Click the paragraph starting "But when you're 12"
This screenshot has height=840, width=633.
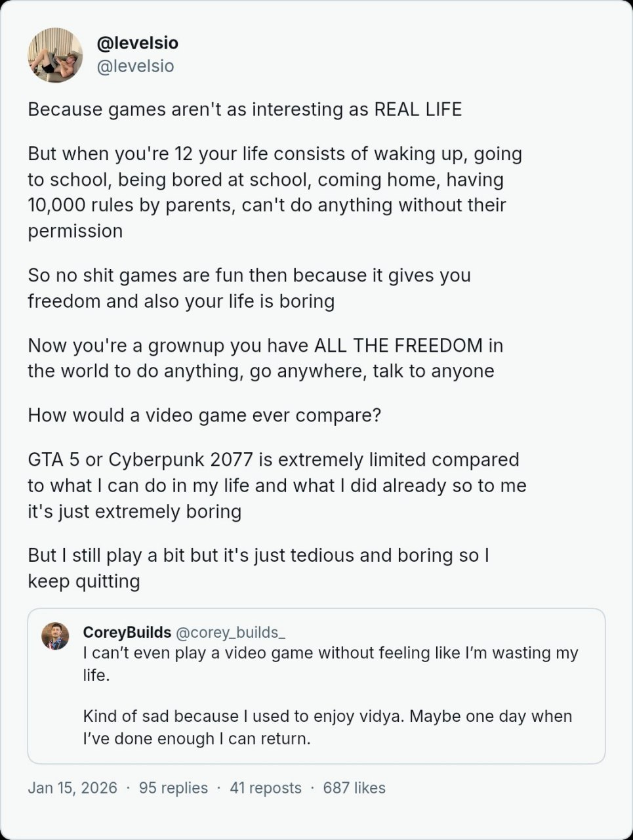click(x=275, y=192)
